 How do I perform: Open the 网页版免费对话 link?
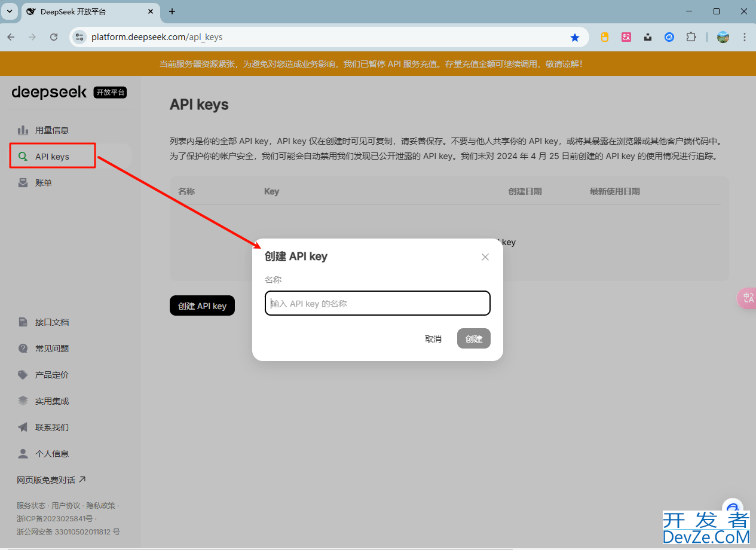coord(51,480)
